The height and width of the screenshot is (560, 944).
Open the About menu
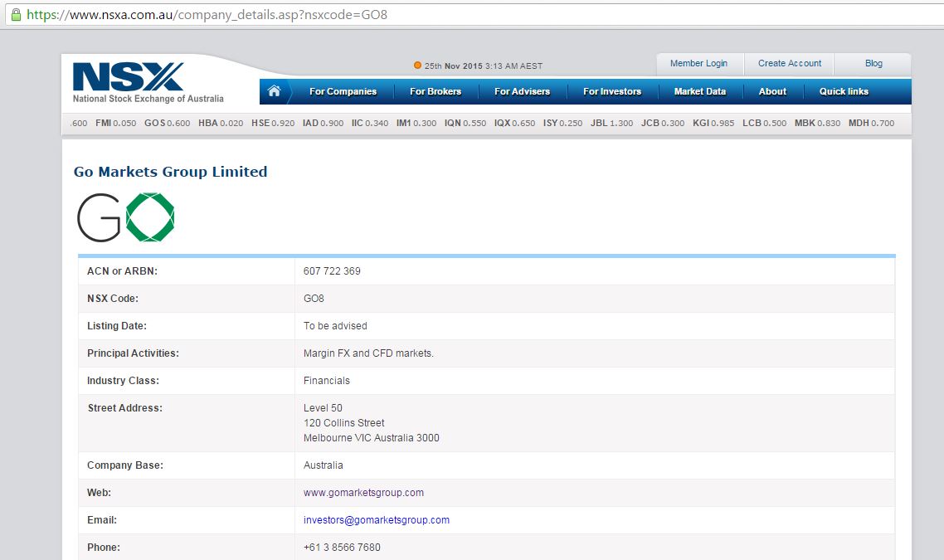tap(772, 91)
